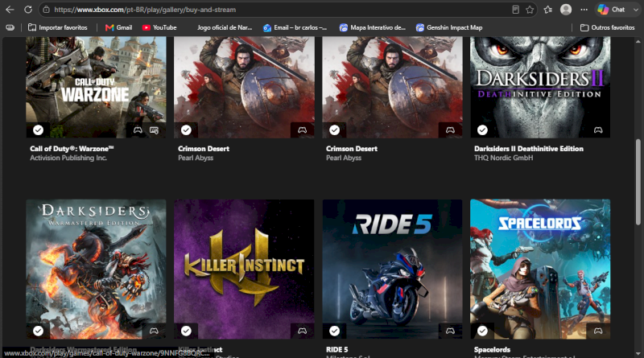Image resolution: width=644 pixels, height=358 pixels.
Task: Click the checkmark on the Darksiders II card
Action: tap(482, 130)
